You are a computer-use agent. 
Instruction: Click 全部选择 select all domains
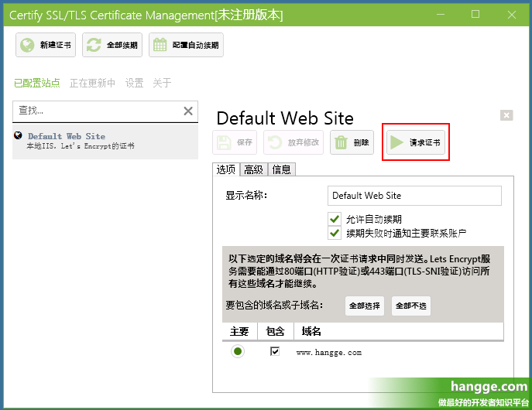coord(365,306)
